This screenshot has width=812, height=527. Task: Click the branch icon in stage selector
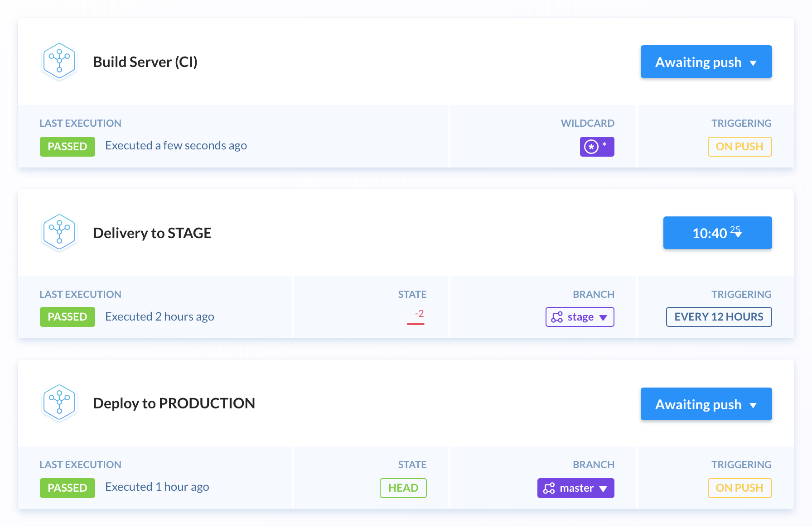pos(557,317)
